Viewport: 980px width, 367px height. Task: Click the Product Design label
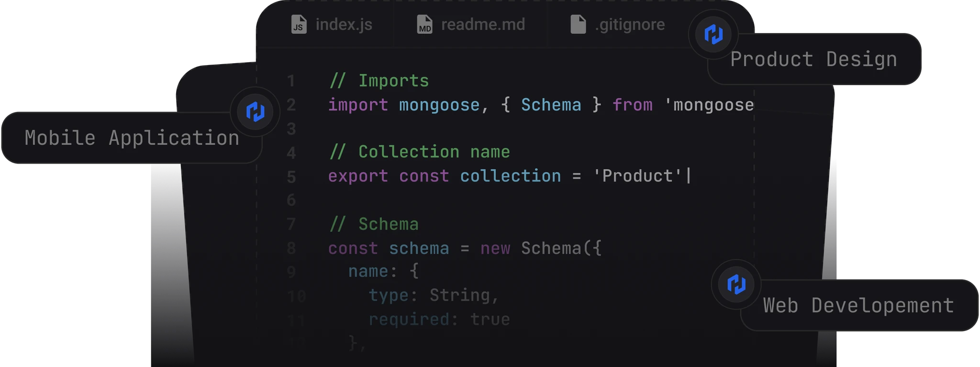pyautogui.click(x=813, y=60)
